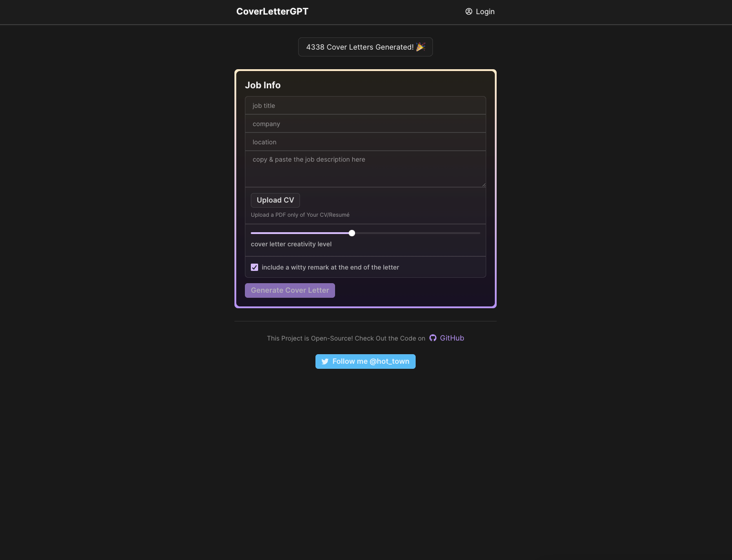Click the 4338 Cover Letters Generated badge

pyautogui.click(x=366, y=47)
